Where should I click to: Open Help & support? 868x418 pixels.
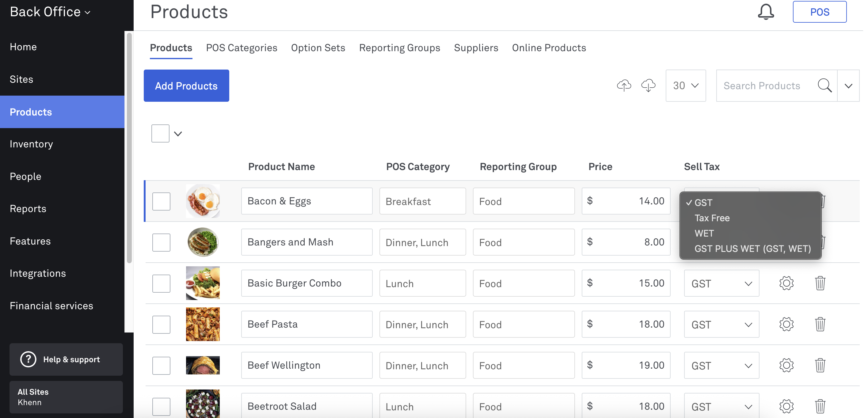[66, 359]
